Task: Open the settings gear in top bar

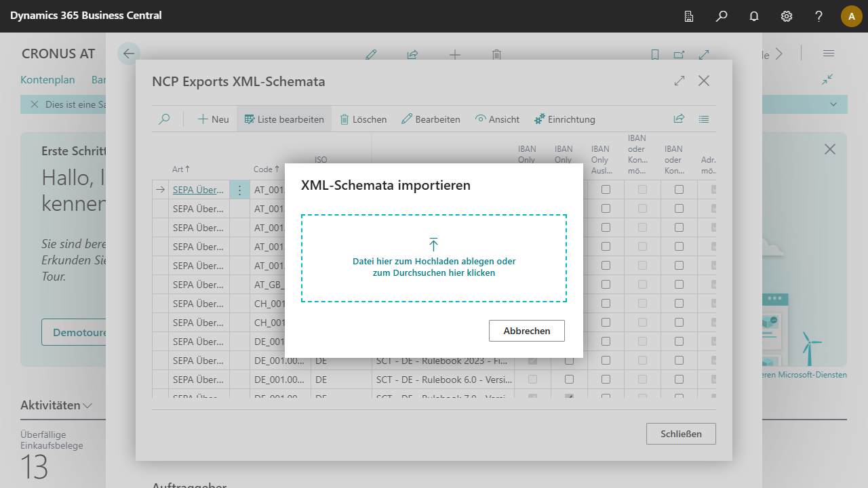Action: [787, 16]
